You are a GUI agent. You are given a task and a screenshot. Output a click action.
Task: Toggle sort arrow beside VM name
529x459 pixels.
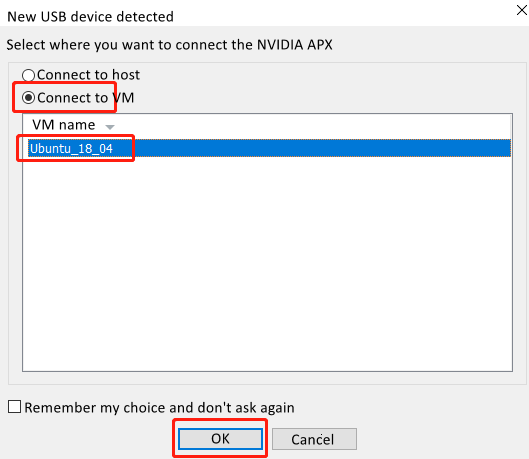click(110, 127)
